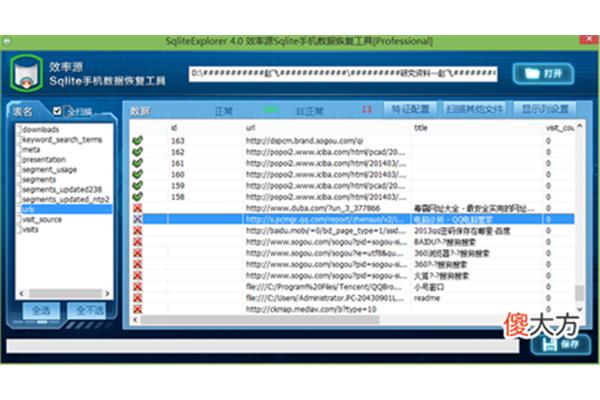Click the red X icon of the www.duba.com row

tap(137, 208)
